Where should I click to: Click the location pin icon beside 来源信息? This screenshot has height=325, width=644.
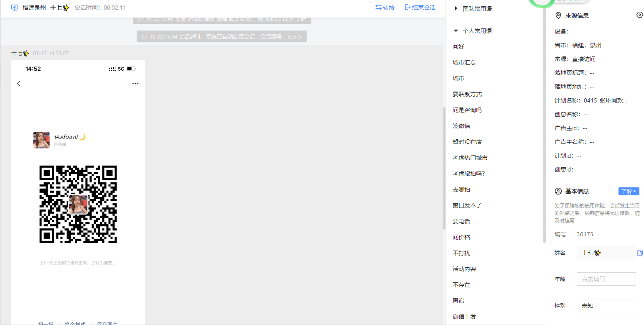[558, 15]
